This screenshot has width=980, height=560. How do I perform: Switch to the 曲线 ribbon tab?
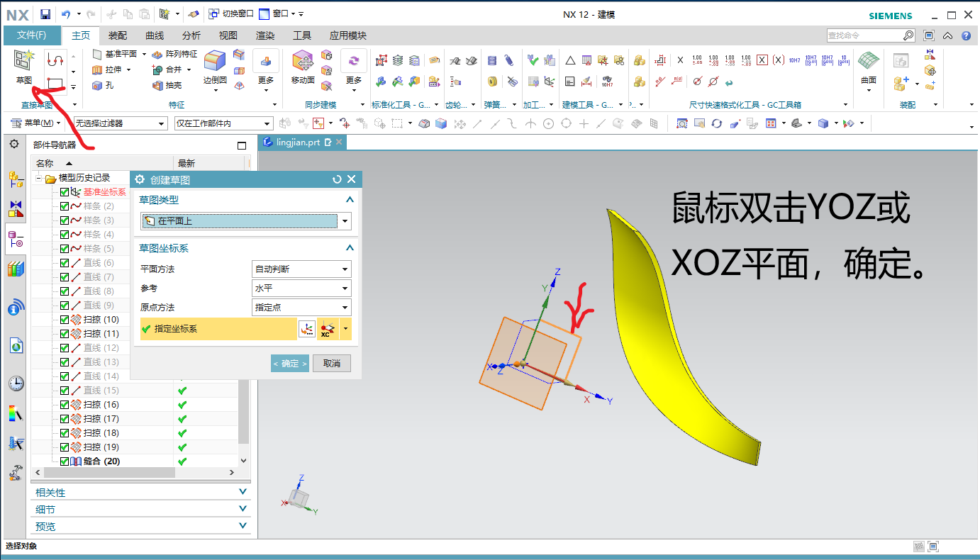coord(155,35)
